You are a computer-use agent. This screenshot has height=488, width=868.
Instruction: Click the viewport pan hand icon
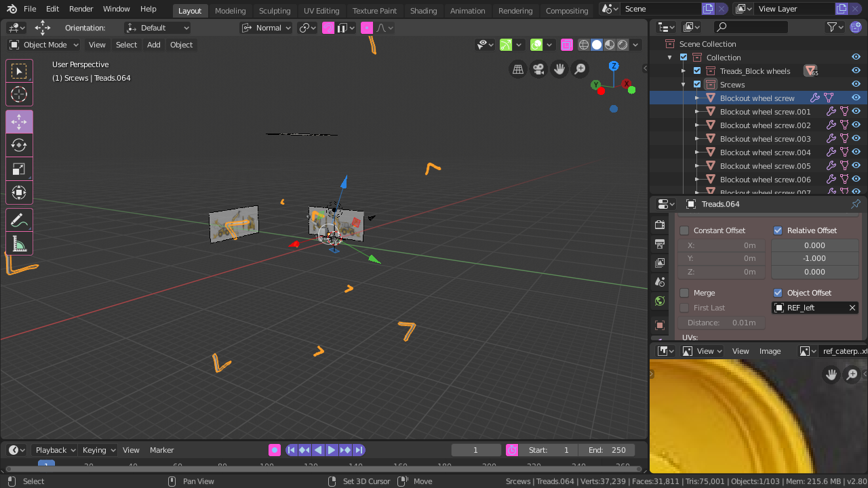click(x=559, y=69)
